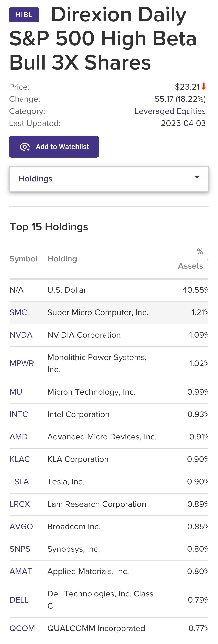Open the SMCI ticker link
The width and height of the screenshot is (218, 644).
point(19,312)
